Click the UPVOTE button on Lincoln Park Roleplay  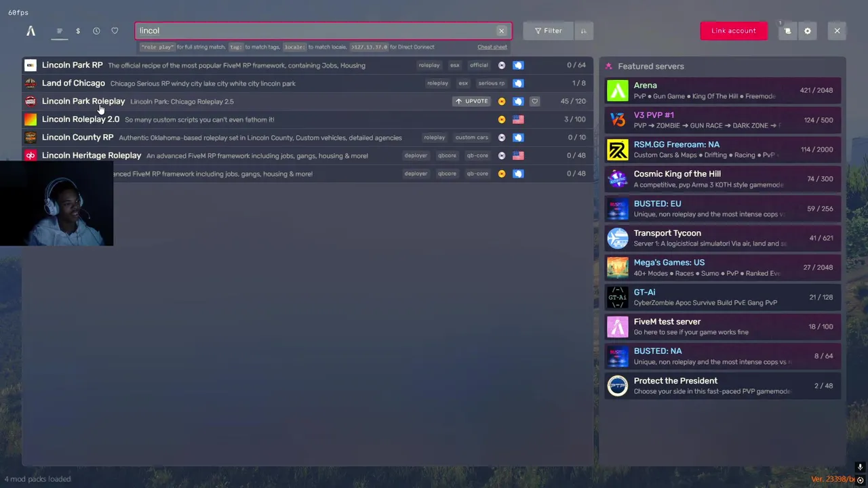click(x=471, y=101)
